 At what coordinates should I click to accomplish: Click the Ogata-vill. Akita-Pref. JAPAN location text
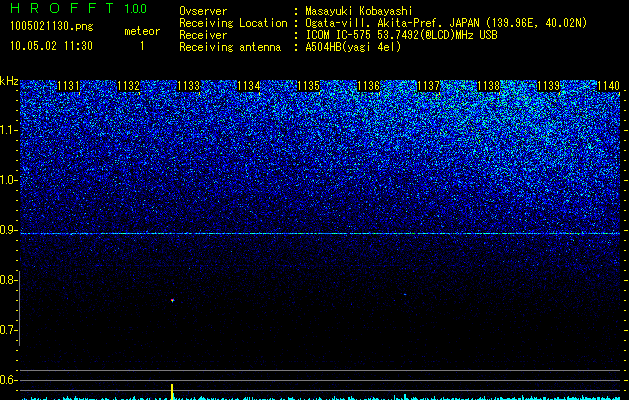pos(446,23)
